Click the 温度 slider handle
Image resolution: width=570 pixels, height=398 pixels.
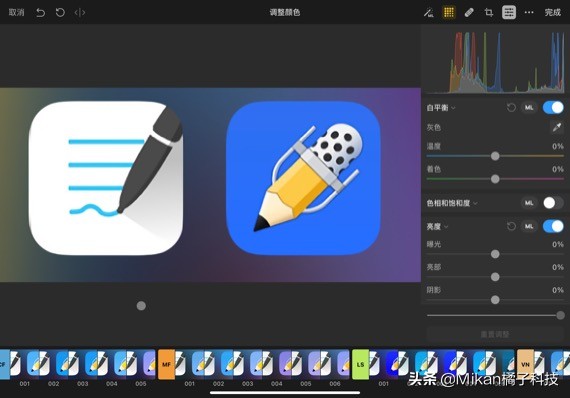[495, 156]
